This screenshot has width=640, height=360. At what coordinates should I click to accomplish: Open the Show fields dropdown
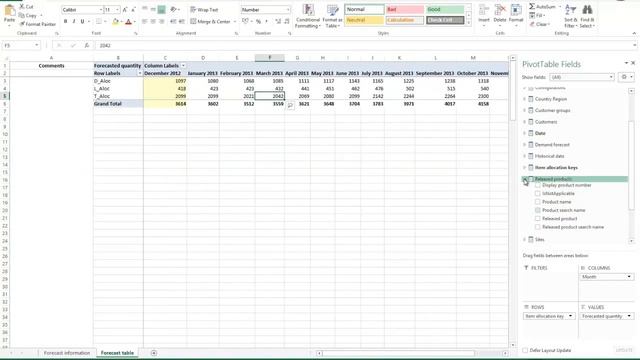(611, 77)
